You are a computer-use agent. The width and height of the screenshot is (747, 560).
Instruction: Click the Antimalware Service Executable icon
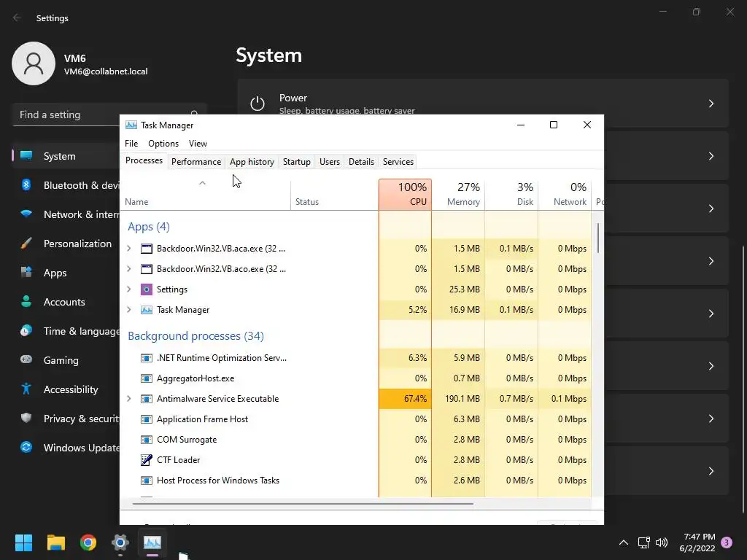(146, 399)
